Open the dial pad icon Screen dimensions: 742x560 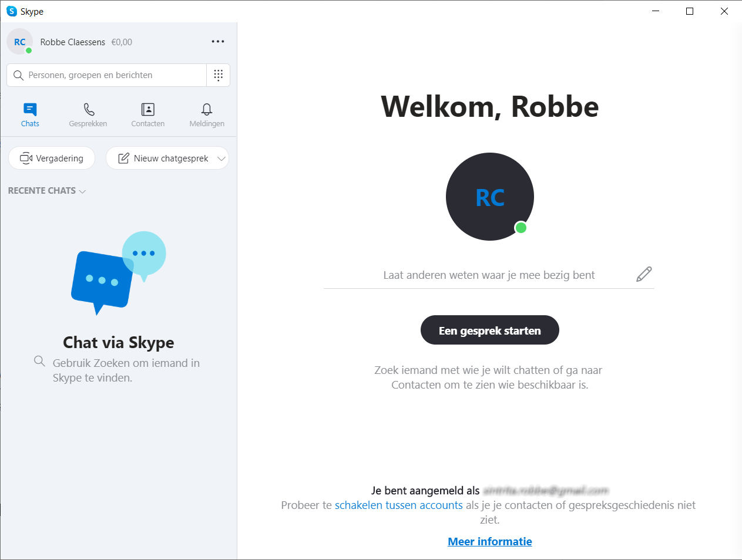click(x=219, y=75)
